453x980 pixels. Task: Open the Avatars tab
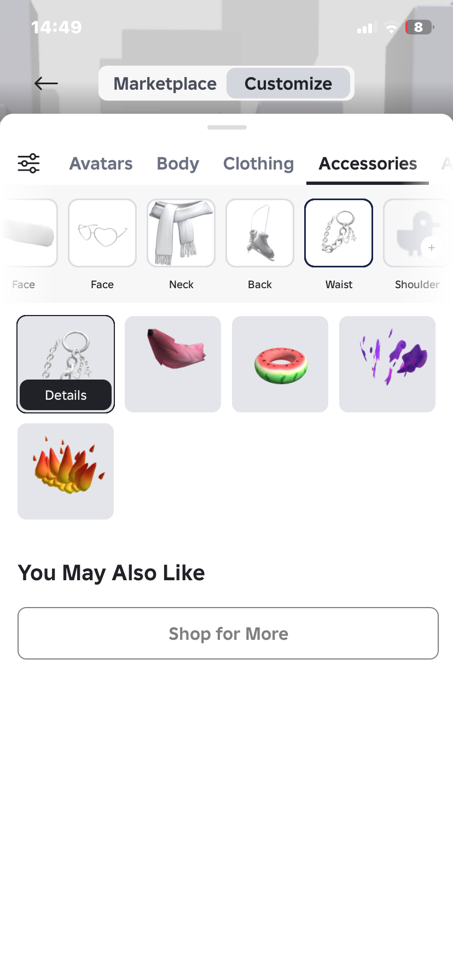click(x=101, y=164)
